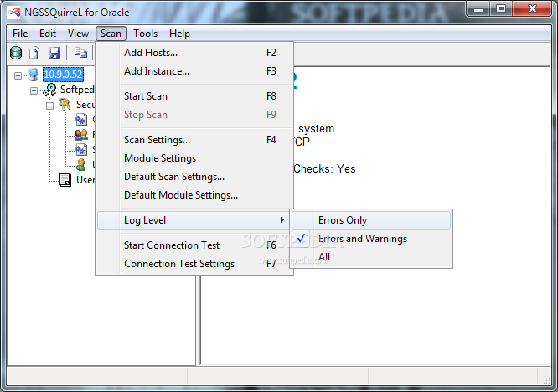The height and width of the screenshot is (392, 558).
Task: Click the single user icon in tree
Action: pyautogui.click(x=81, y=164)
